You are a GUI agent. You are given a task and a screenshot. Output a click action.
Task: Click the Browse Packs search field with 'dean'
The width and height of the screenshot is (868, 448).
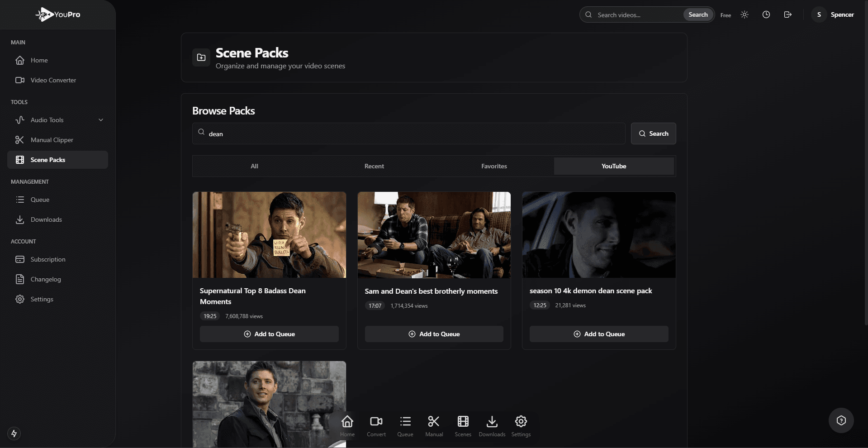pos(409,133)
